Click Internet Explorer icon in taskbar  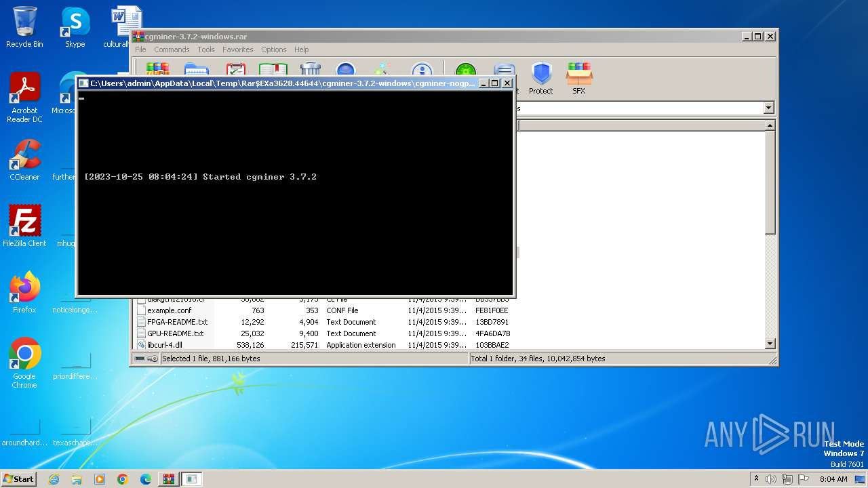coord(54,479)
